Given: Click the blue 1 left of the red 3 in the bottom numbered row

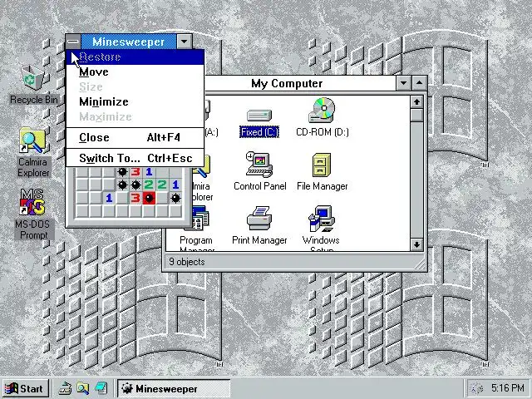Looking at the screenshot, I should (x=109, y=198).
